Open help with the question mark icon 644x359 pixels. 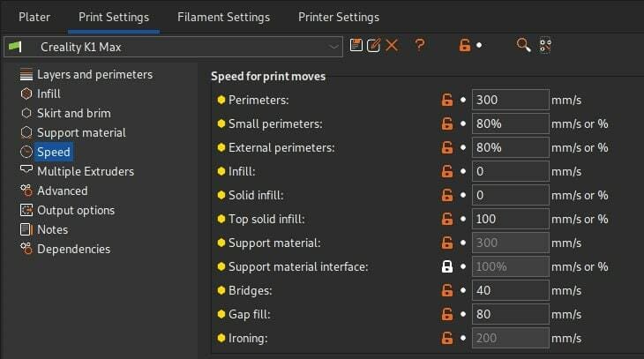point(419,44)
